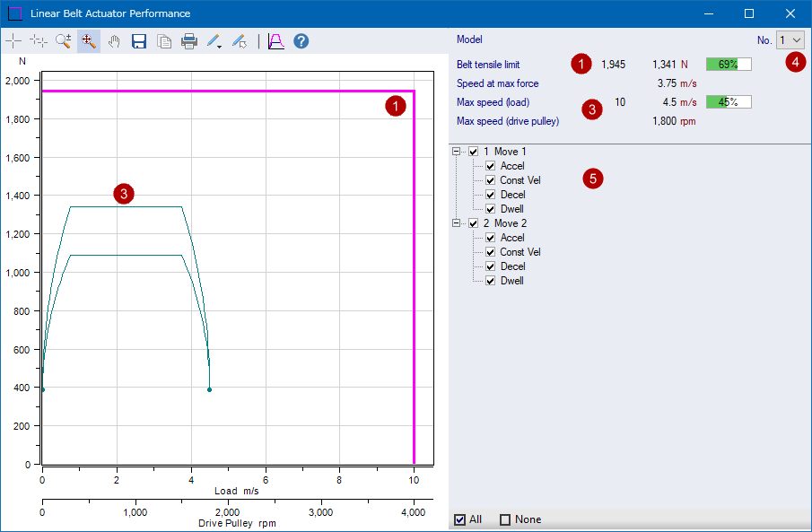812x532 pixels.
Task: Toggle the Dwell checkbox under Move 1
Action: click(x=491, y=209)
